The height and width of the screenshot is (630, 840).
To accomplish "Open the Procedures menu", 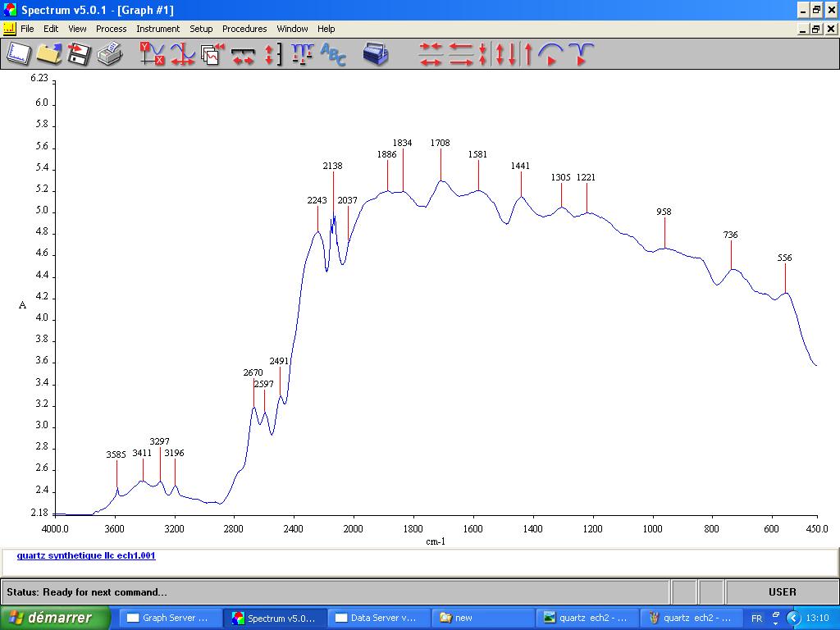I will pyautogui.click(x=244, y=29).
